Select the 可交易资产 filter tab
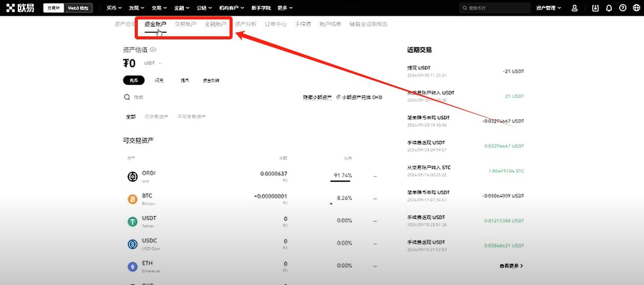The width and height of the screenshot is (644, 285). [156, 117]
